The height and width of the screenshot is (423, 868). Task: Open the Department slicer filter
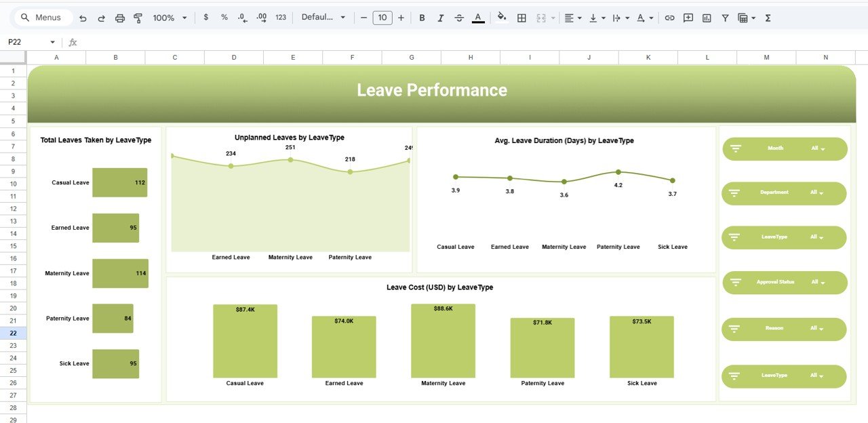pos(734,193)
